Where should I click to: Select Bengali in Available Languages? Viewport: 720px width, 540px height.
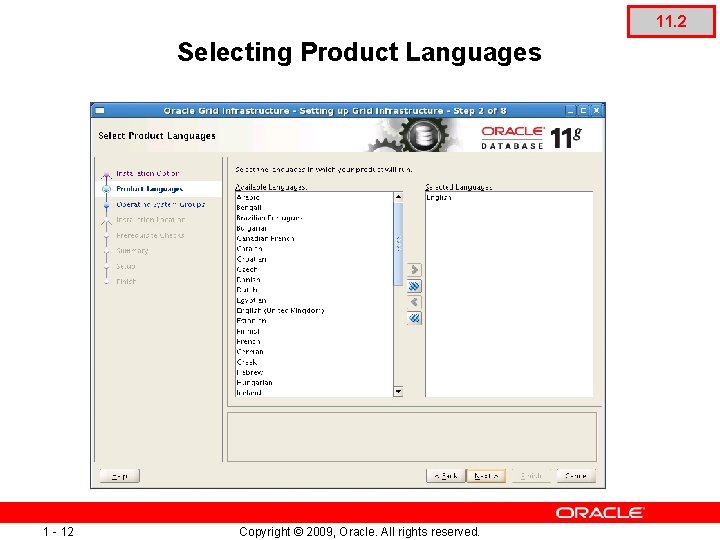pos(314,208)
